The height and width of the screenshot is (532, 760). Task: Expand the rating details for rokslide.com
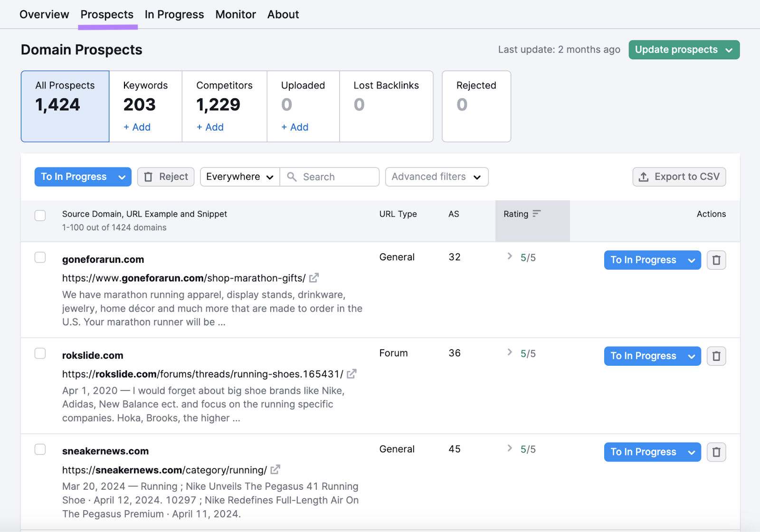coord(510,352)
